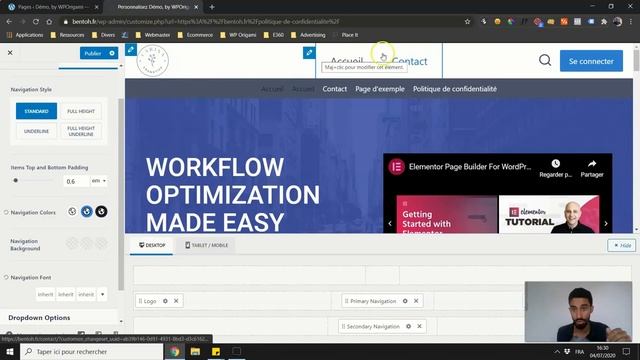Select the STANDARD navigation style

(36, 111)
